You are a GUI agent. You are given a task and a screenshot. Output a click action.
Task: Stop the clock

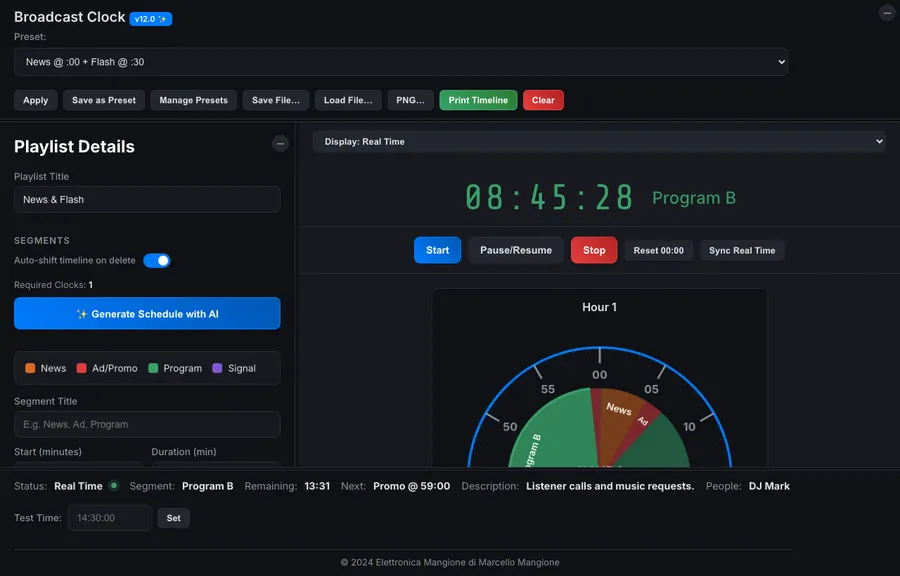tap(594, 250)
